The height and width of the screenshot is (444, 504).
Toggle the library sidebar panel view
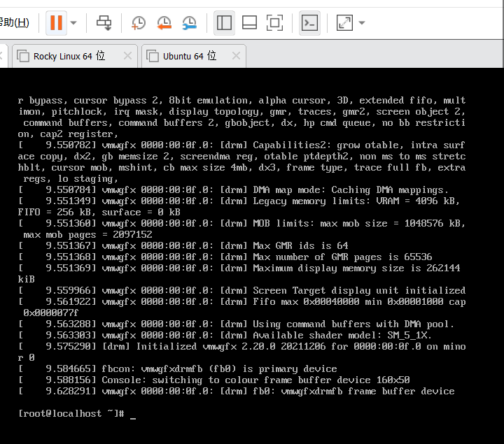pos(224,23)
